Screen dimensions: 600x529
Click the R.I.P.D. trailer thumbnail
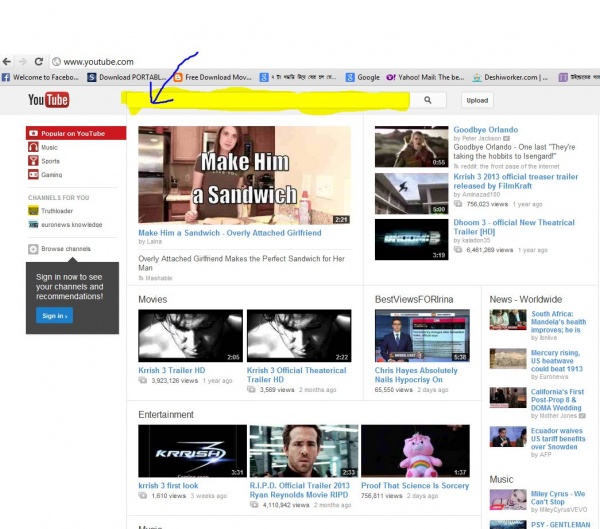click(x=304, y=451)
